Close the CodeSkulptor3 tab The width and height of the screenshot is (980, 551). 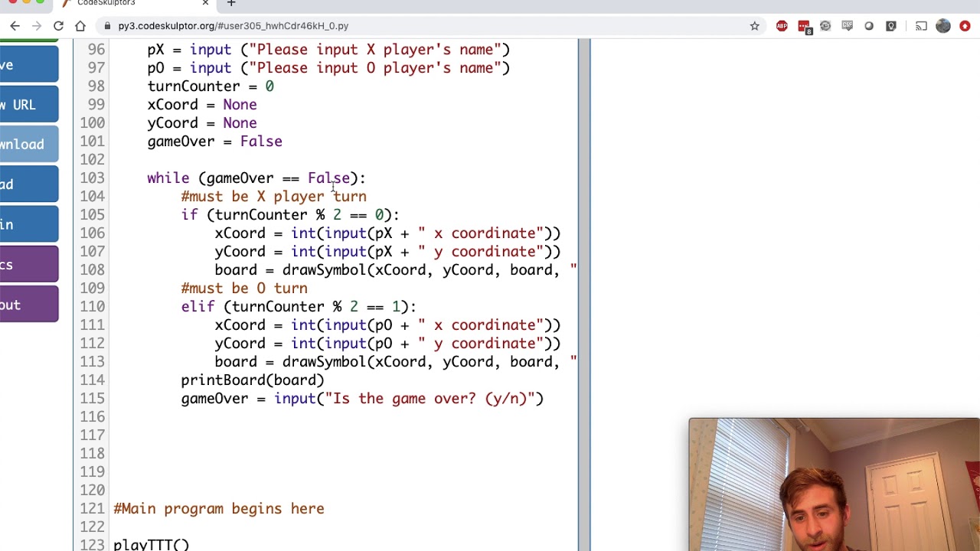click(205, 3)
